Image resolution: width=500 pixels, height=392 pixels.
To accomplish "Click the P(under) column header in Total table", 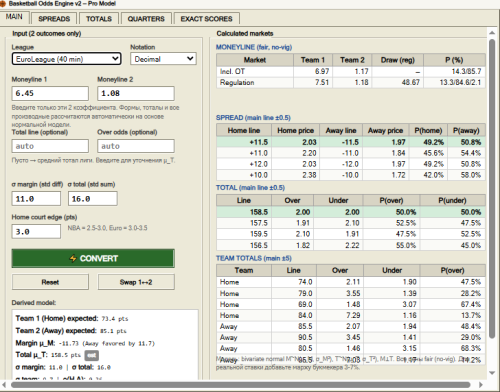I will pyautogui.click(x=452, y=200).
